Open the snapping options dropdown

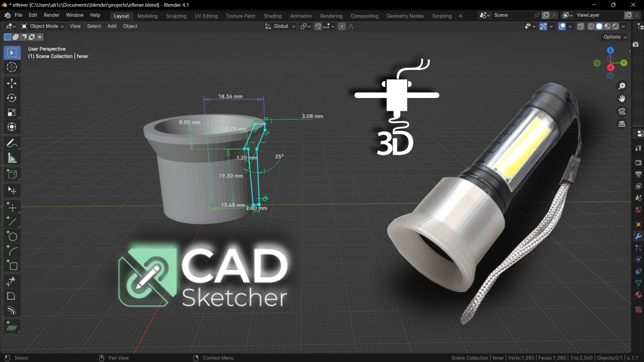coord(329,26)
